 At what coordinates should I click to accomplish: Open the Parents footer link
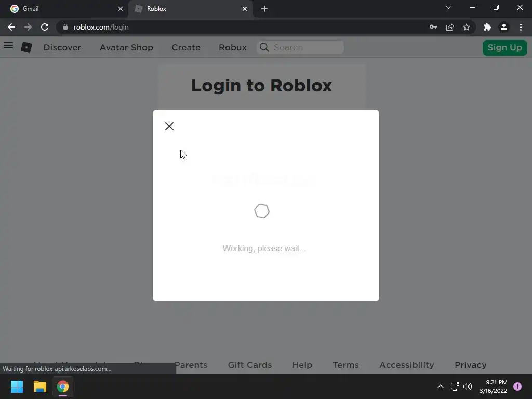coord(191,365)
